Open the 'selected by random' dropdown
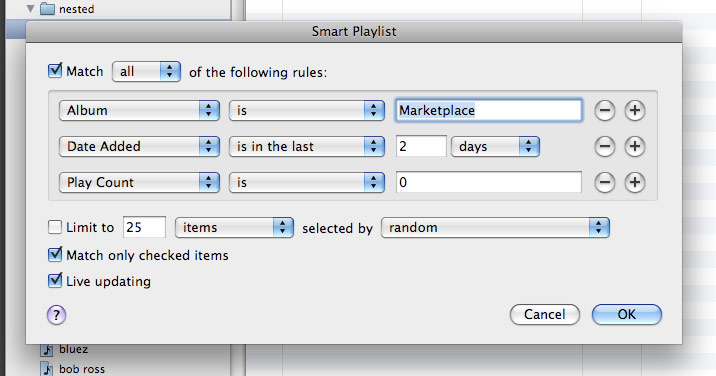Image resolution: width=716 pixels, height=376 pixels. coord(495,227)
